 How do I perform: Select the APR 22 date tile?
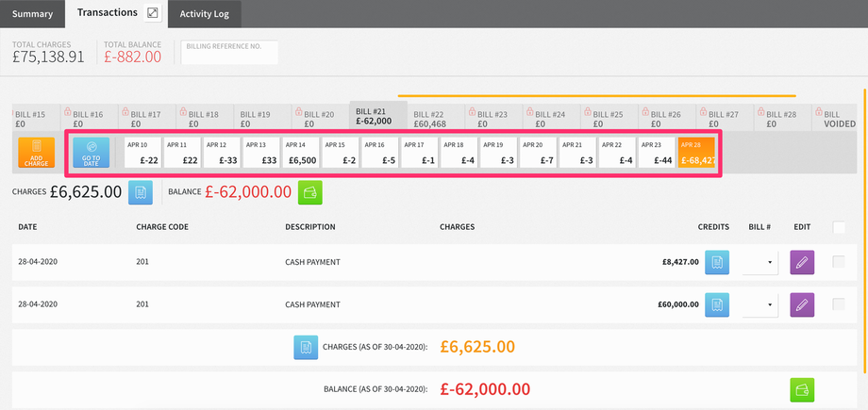617,153
